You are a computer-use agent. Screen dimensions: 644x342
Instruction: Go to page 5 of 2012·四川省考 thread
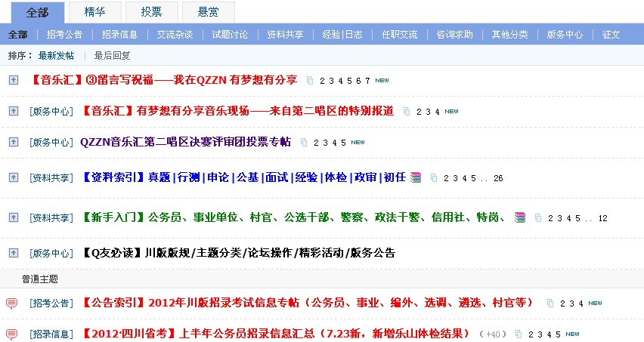point(558,335)
